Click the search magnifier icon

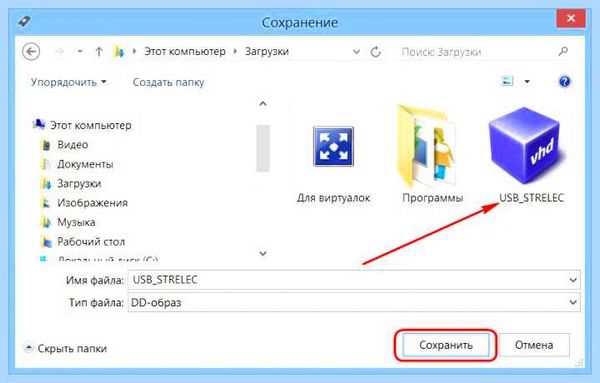(563, 51)
